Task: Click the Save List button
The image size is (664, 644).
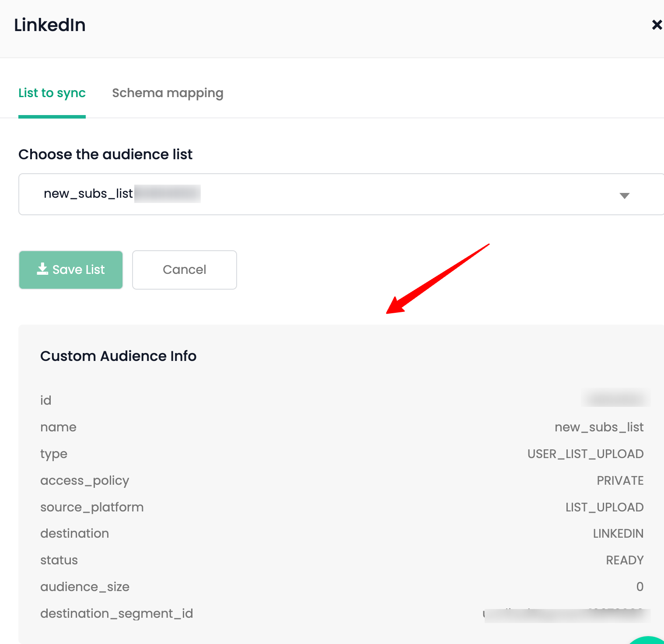Action: (70, 269)
